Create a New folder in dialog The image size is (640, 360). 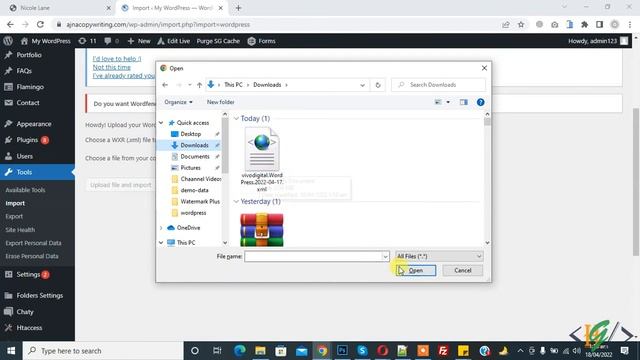220,102
